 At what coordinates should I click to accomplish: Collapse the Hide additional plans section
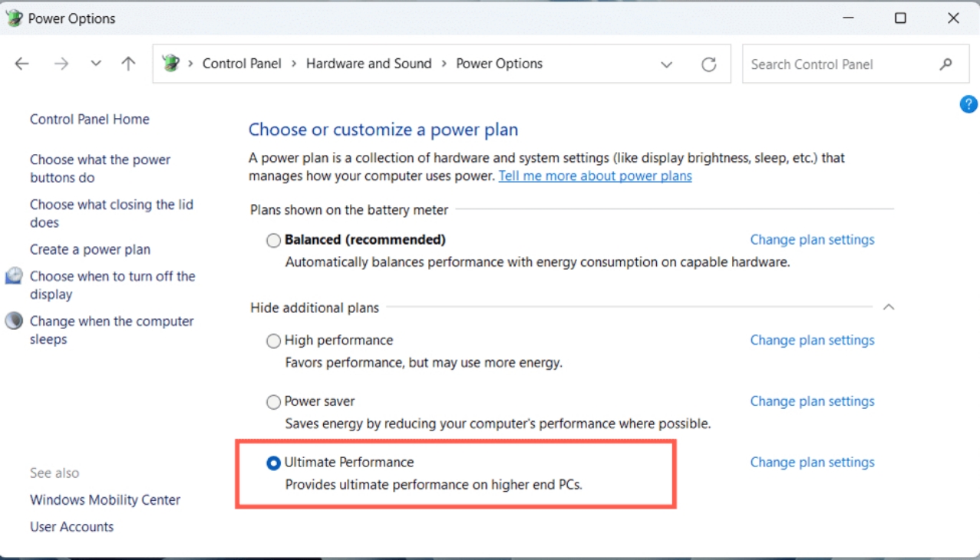coord(889,307)
